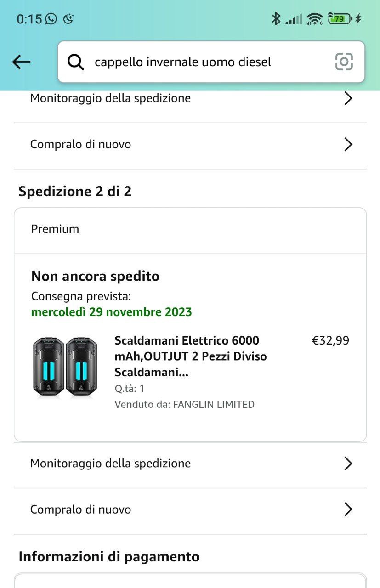Expand first Monitoraggio della spedizione chevron

coord(348,98)
